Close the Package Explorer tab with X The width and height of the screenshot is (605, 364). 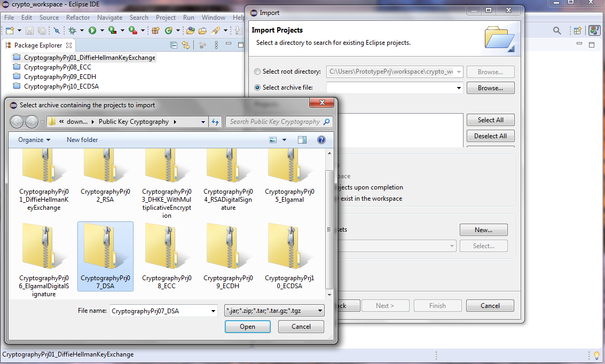[x=69, y=45]
